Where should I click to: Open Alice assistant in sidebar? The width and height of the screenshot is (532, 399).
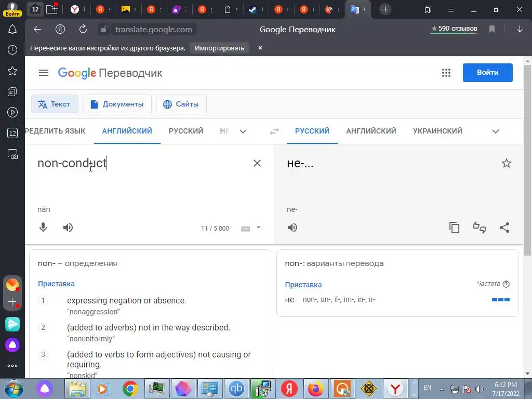(x=12, y=345)
